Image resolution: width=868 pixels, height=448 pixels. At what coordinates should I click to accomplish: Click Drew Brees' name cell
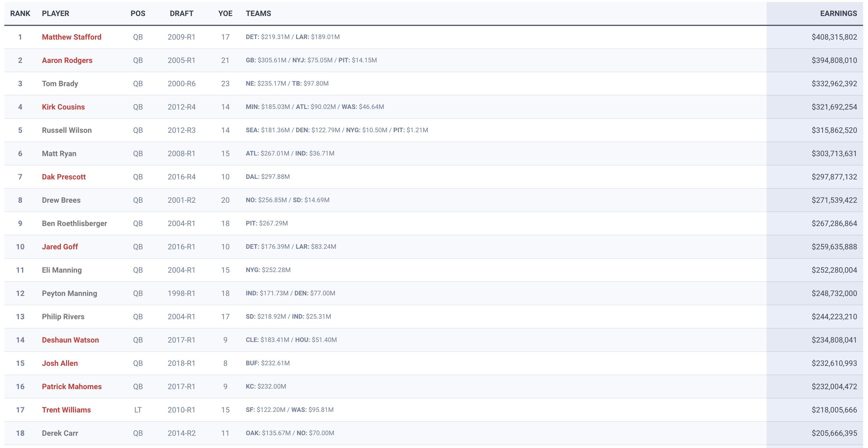click(61, 200)
